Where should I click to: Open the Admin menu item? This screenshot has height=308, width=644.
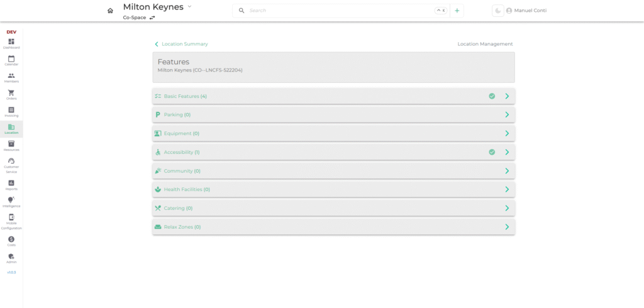pos(11,258)
